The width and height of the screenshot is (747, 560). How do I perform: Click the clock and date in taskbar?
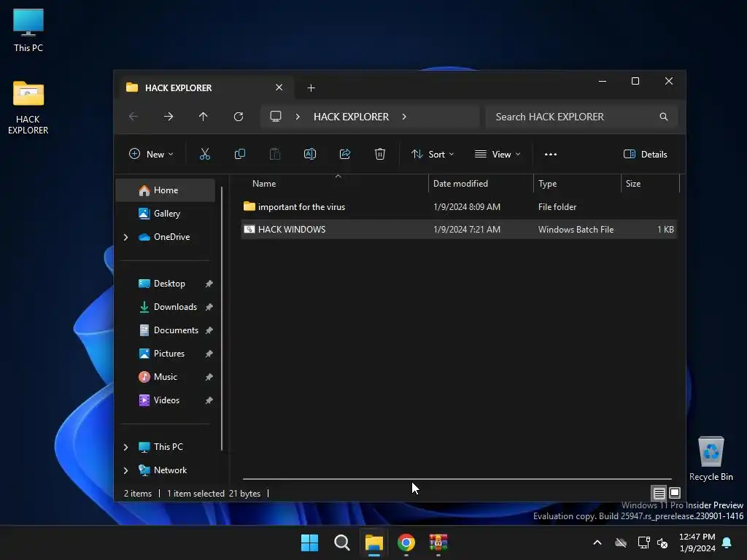697,542
